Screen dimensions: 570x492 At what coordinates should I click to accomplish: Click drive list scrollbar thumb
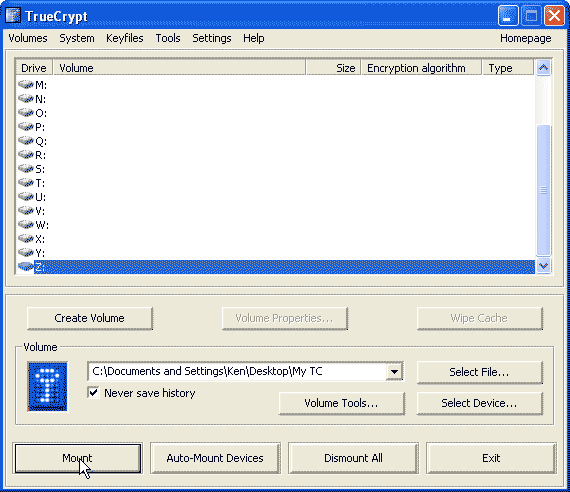point(543,190)
